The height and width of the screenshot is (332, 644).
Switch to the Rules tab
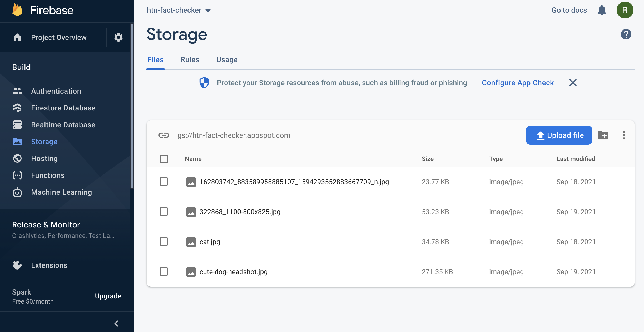pos(190,60)
